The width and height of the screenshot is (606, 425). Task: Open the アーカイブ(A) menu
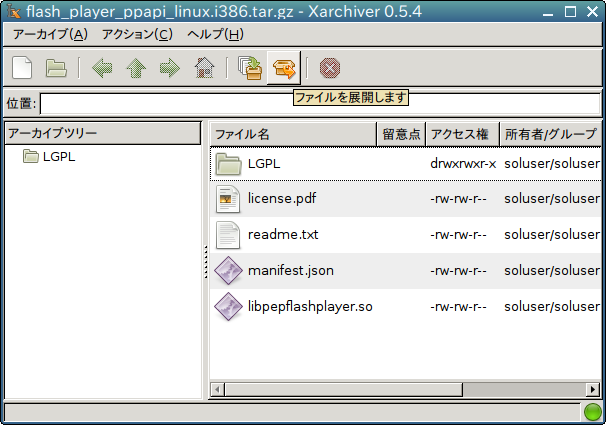[x=50, y=34]
